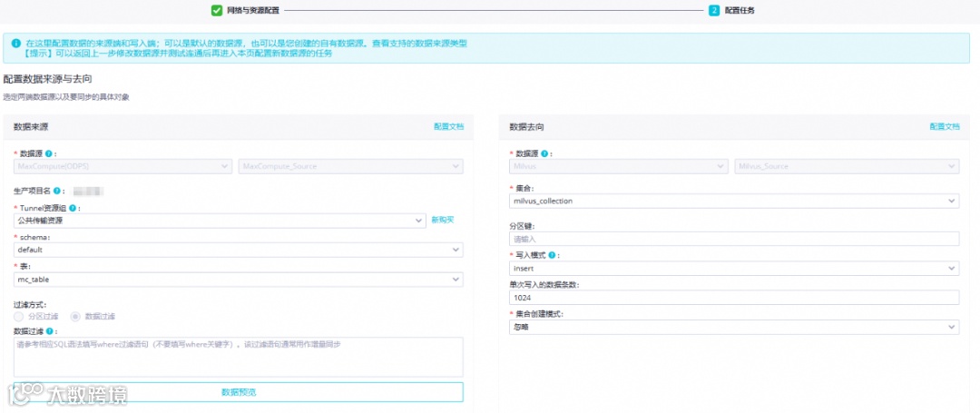The image size is (980, 413).
Task: Click the completed 网络与资源配置 step checkmark
Action: (x=216, y=10)
